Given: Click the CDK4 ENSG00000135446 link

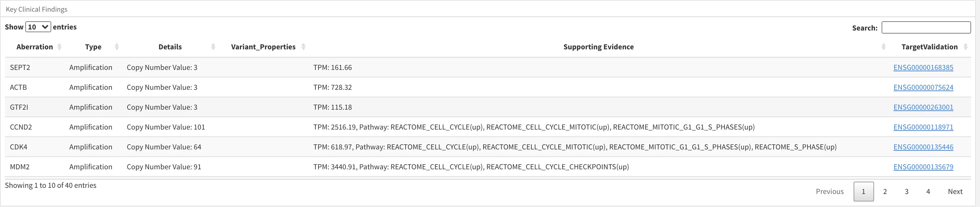Looking at the screenshot, I should (923, 147).
